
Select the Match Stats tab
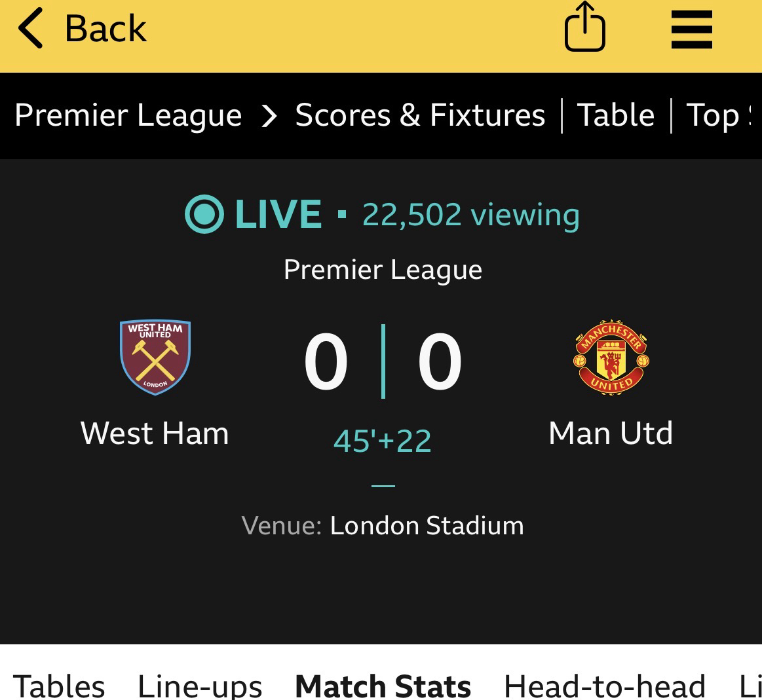pos(383,685)
